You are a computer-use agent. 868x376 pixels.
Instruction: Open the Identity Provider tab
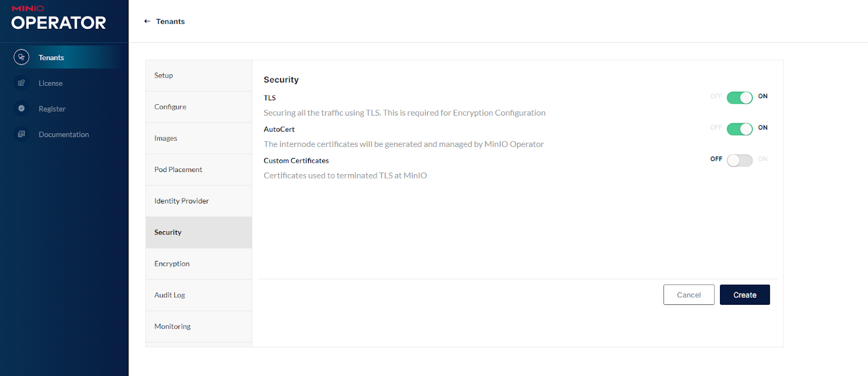199,201
